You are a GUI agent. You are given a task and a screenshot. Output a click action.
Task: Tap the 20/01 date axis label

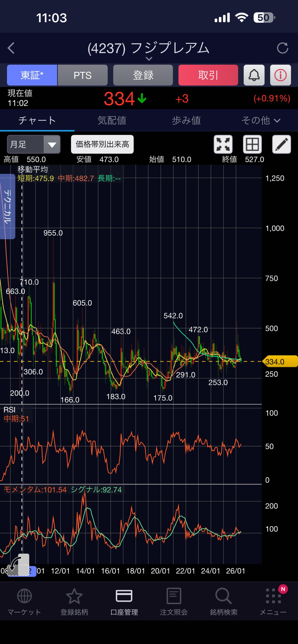pos(160,571)
